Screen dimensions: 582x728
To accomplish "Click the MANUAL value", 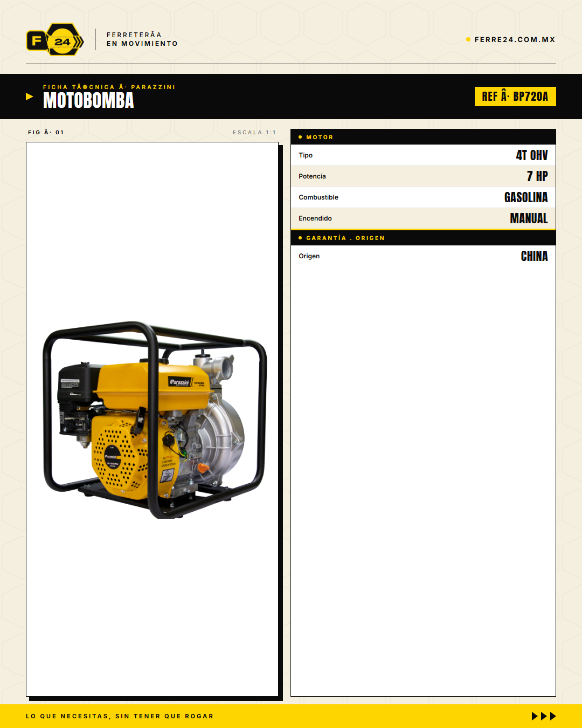I will (529, 218).
